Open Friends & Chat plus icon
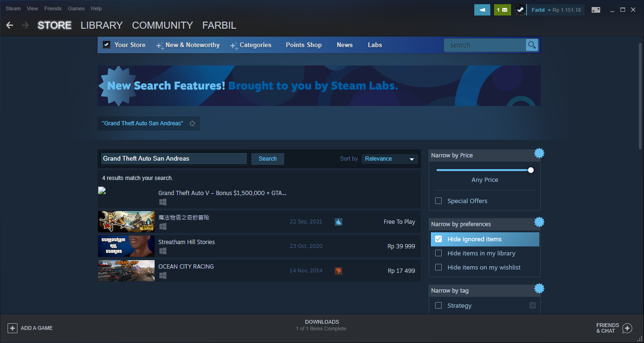This screenshot has width=644, height=343. 627,328
